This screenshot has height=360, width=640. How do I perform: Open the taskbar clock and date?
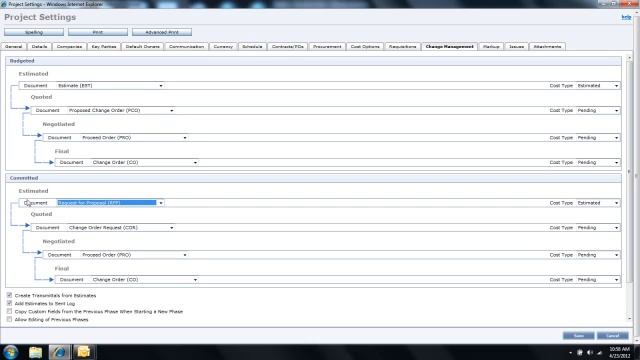click(620, 353)
